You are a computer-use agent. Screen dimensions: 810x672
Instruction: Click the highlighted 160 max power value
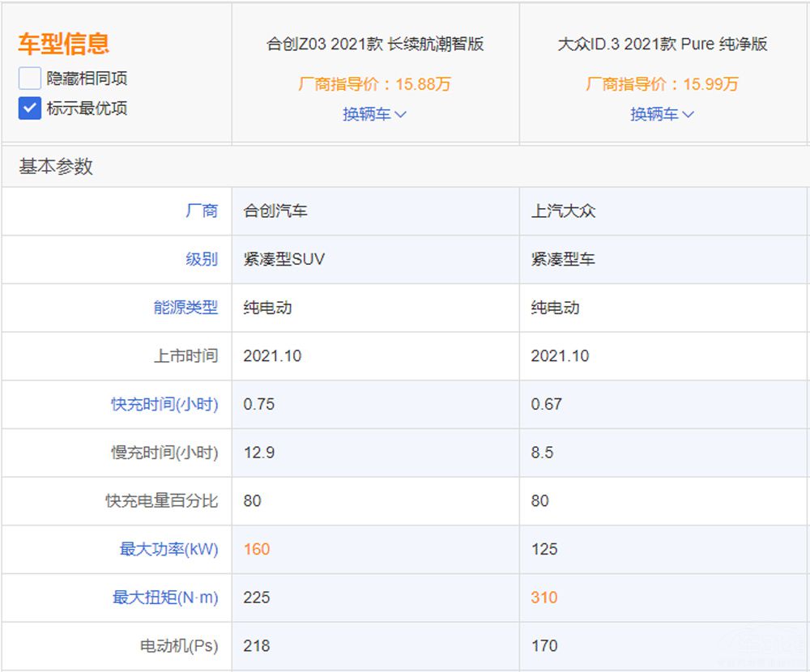tap(257, 549)
